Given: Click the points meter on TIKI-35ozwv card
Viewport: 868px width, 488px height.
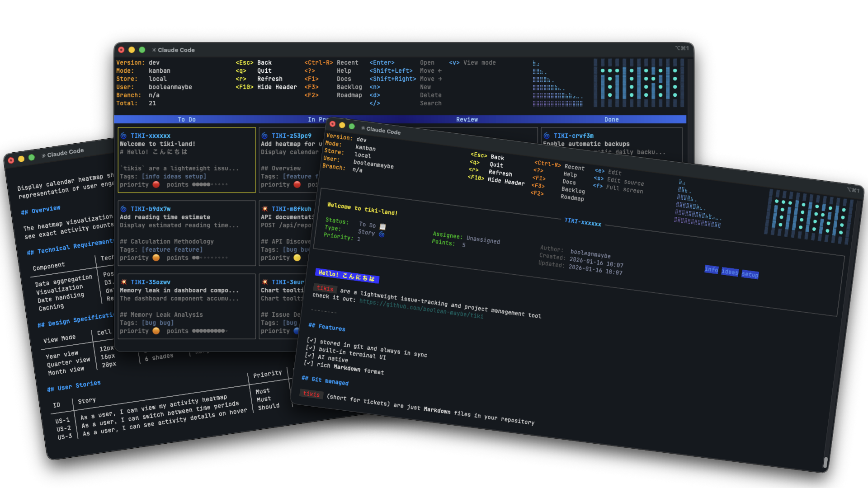Looking at the screenshot, I should pyautogui.click(x=209, y=331).
